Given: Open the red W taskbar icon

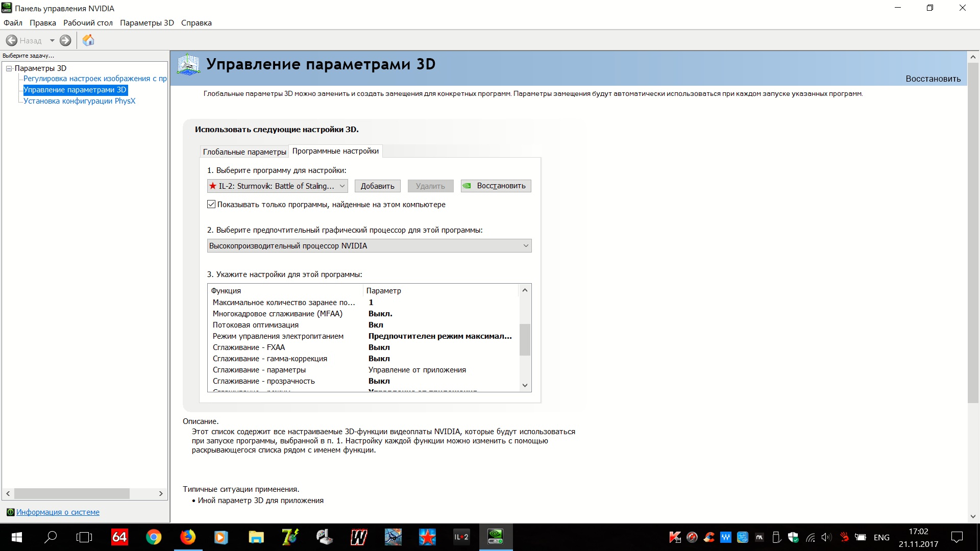Looking at the screenshot, I should pos(359,537).
